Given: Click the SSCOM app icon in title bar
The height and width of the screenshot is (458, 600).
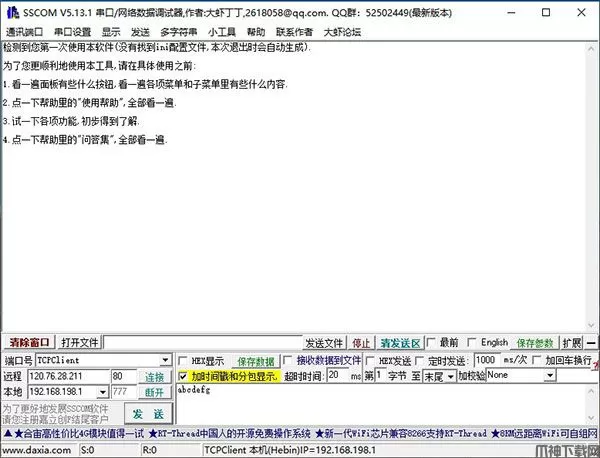Looking at the screenshot, I should point(11,12).
